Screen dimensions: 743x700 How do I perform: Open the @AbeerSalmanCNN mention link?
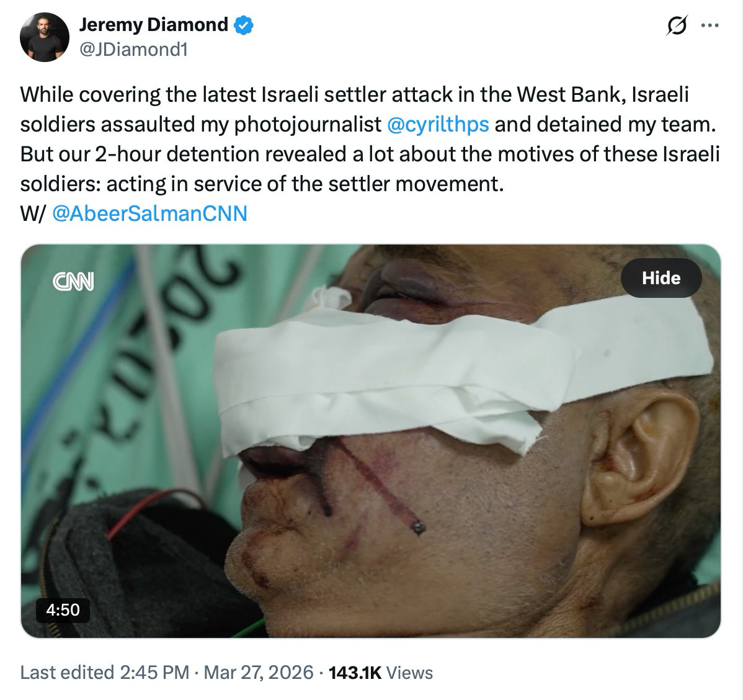coord(150,213)
